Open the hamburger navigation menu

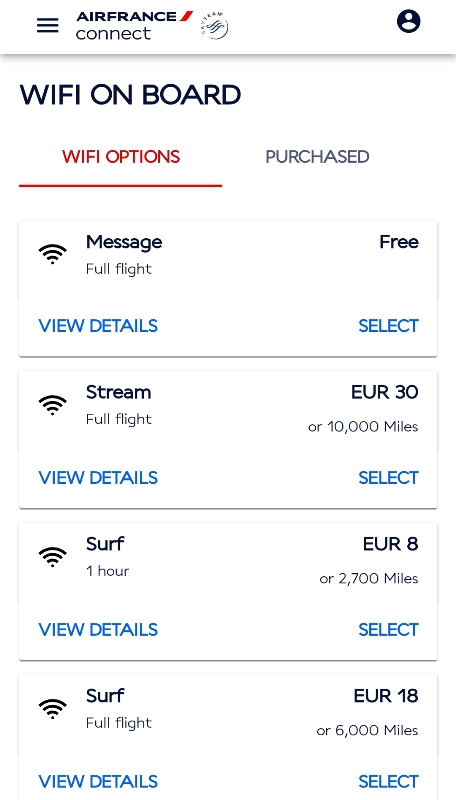point(47,25)
